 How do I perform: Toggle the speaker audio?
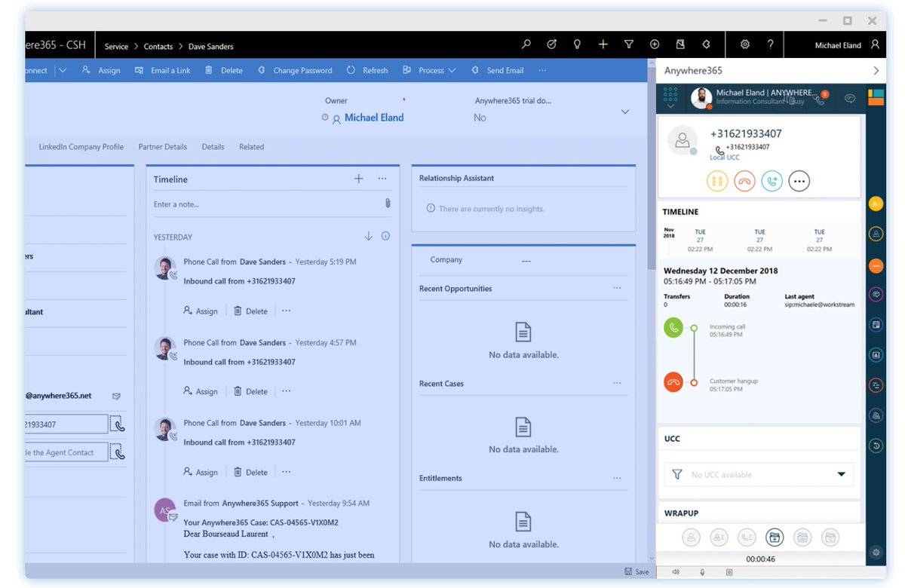pyautogui.click(x=676, y=572)
